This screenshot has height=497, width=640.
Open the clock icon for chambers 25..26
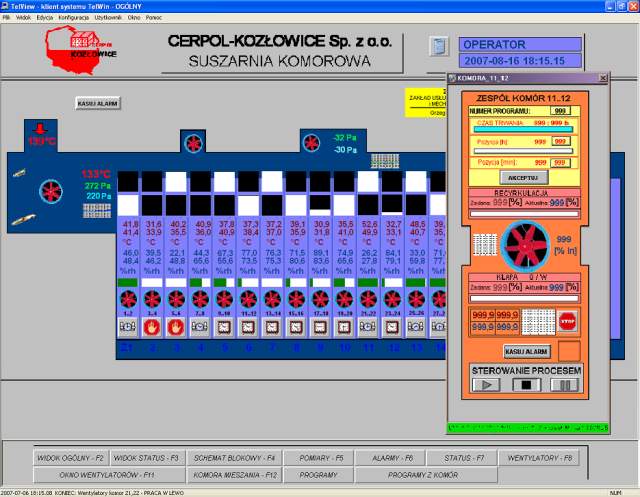(416, 327)
